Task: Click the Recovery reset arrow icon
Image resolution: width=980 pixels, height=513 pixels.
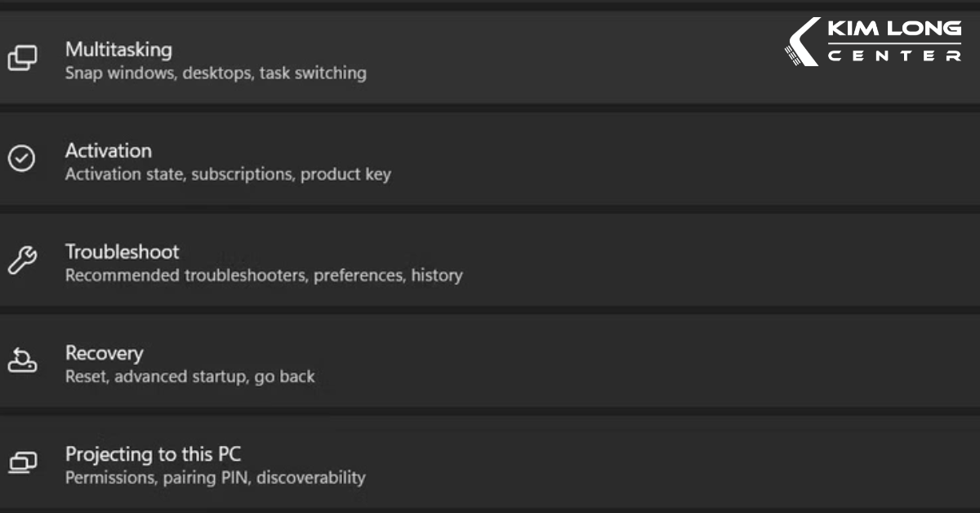Action: point(24,362)
